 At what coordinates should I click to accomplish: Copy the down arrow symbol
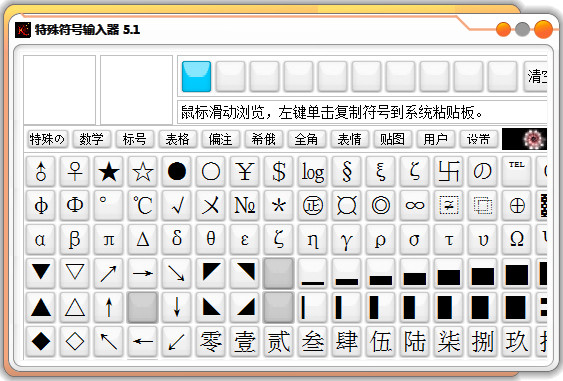pos(176,307)
